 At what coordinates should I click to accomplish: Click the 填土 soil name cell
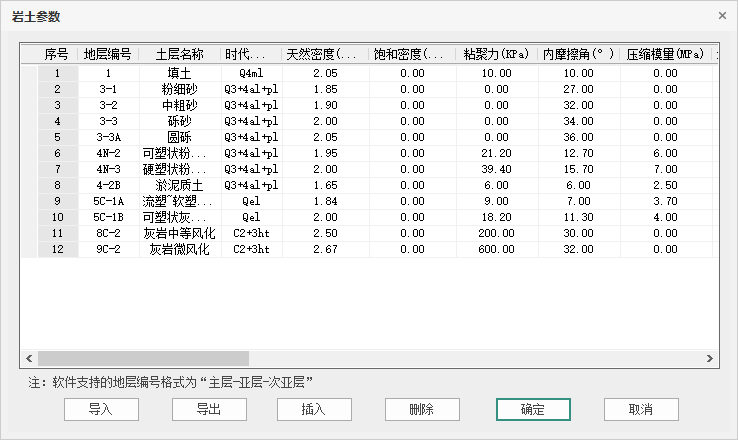tap(180, 73)
